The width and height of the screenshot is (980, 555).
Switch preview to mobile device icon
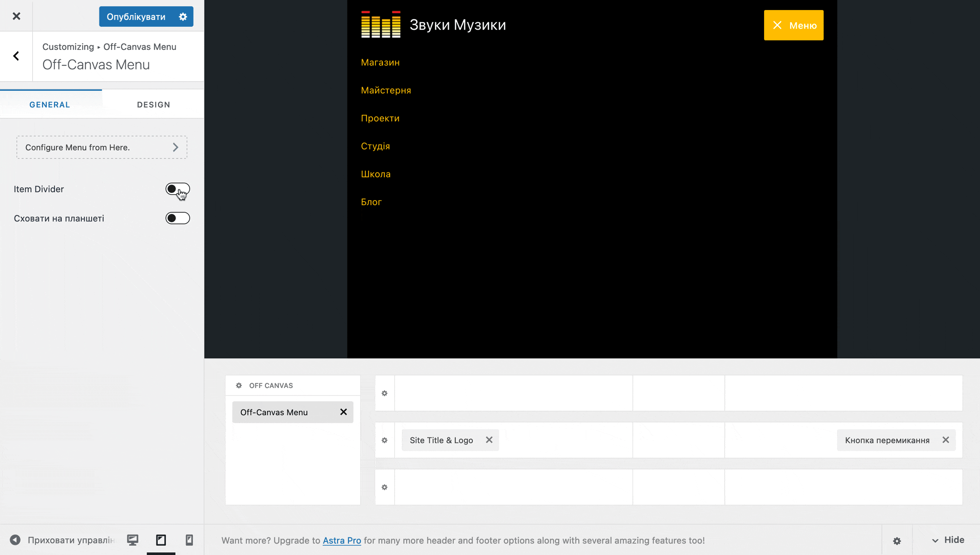coord(189,540)
